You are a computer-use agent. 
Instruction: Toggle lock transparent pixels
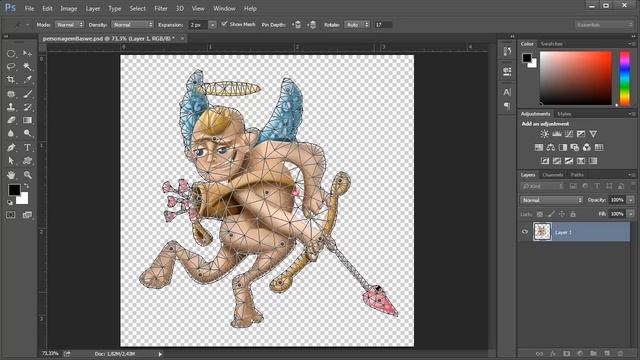point(540,214)
